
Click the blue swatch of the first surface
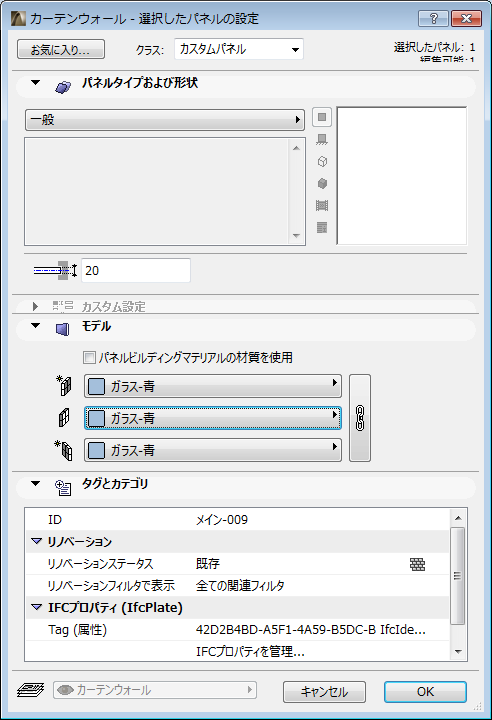pos(96,386)
